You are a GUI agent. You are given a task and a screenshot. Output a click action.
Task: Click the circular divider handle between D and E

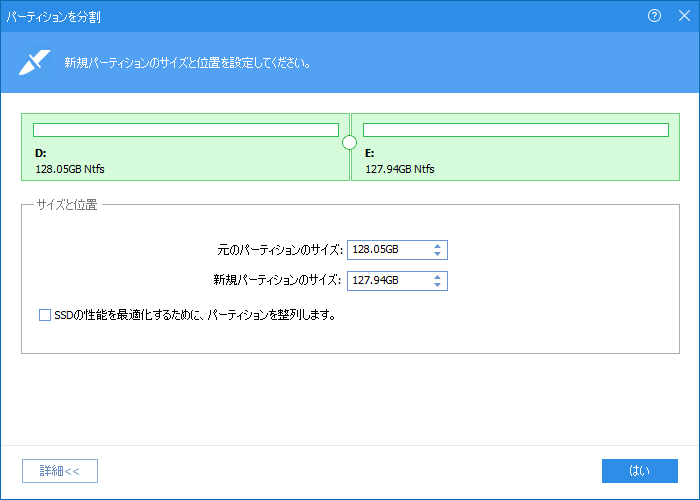tap(350, 143)
